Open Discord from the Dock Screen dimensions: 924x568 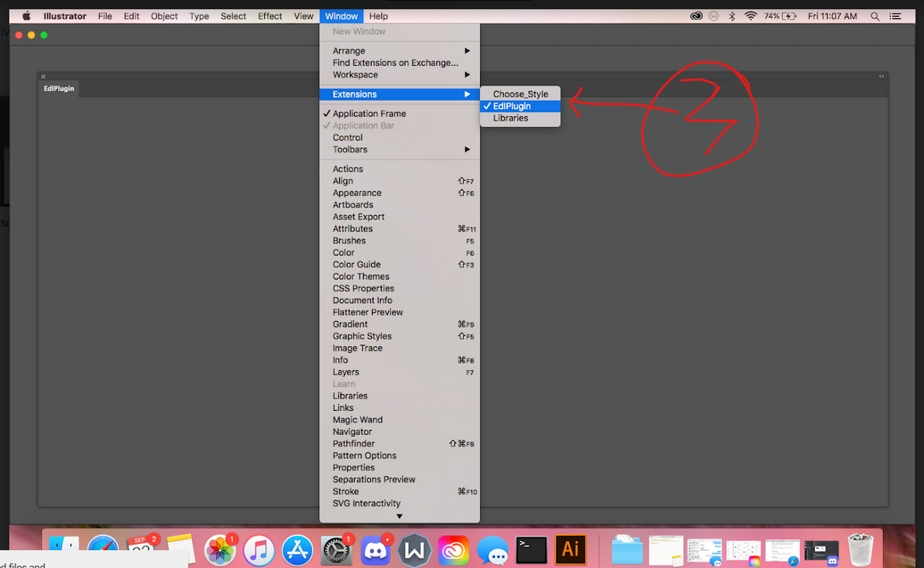(376, 549)
